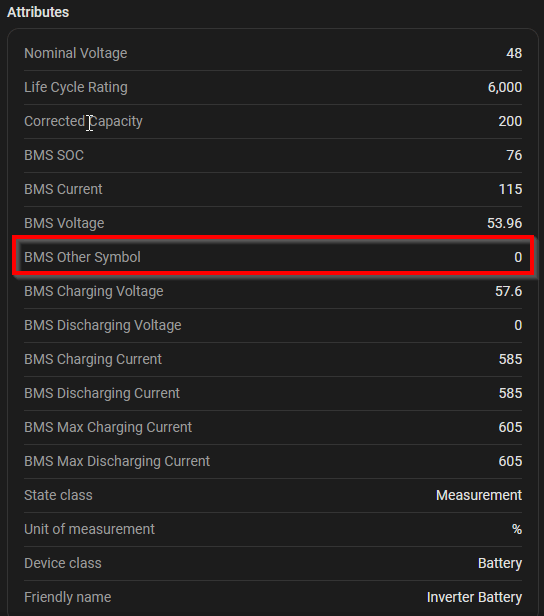
Task: Click the Life Cycle Rating value 6,000
Action: tap(505, 87)
